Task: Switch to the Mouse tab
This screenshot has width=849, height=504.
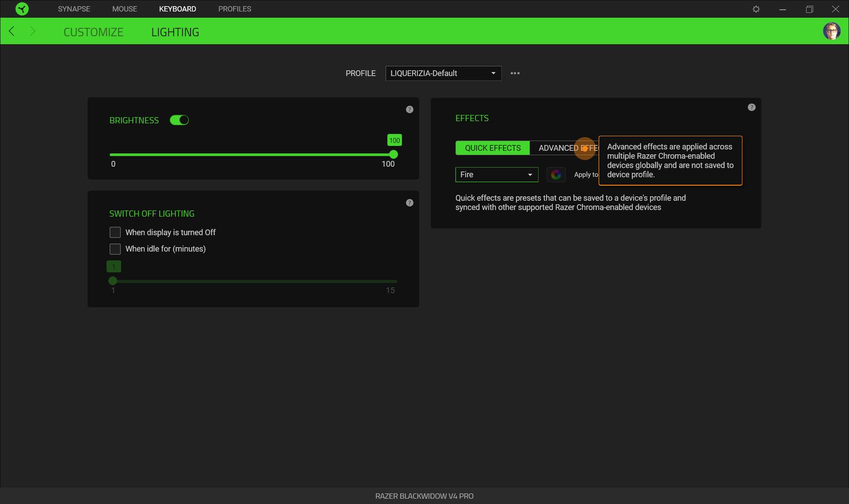Action: click(125, 9)
